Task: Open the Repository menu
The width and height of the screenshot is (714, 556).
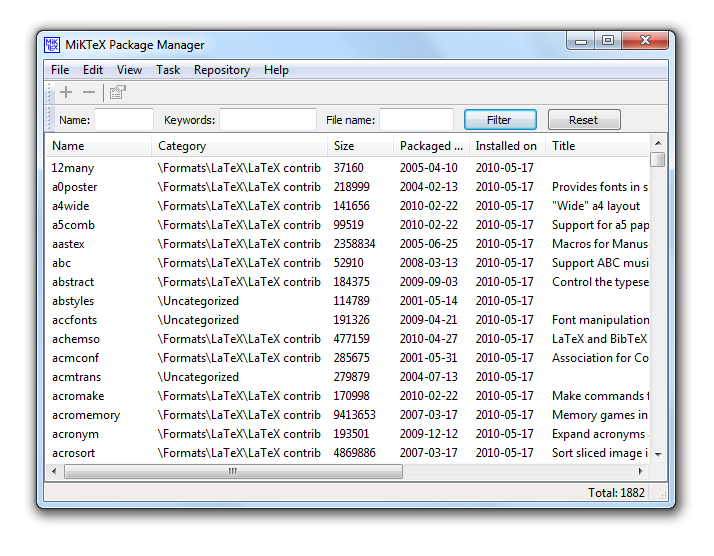Action: [x=222, y=70]
